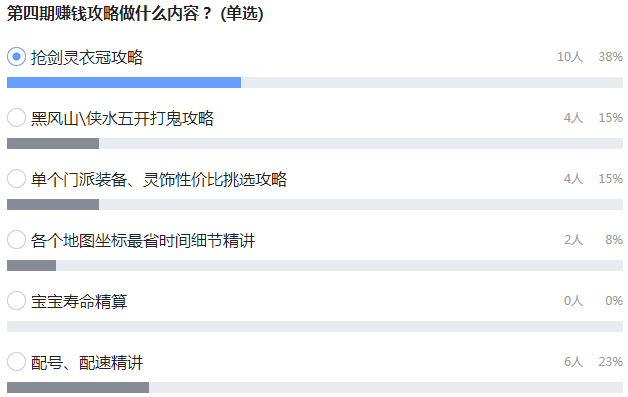Choose the 配号、配速精讲 radio button
The width and height of the screenshot is (628, 397).
16,362
